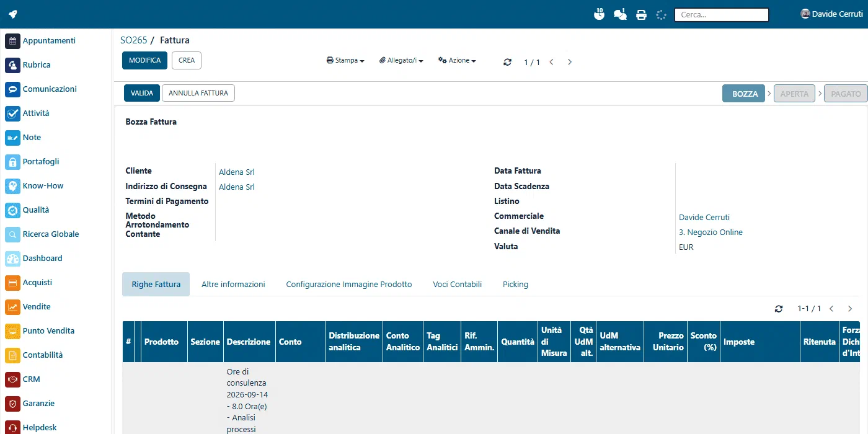Switch to Voci Contabili tab
This screenshot has height=434, width=868.
[457, 285]
